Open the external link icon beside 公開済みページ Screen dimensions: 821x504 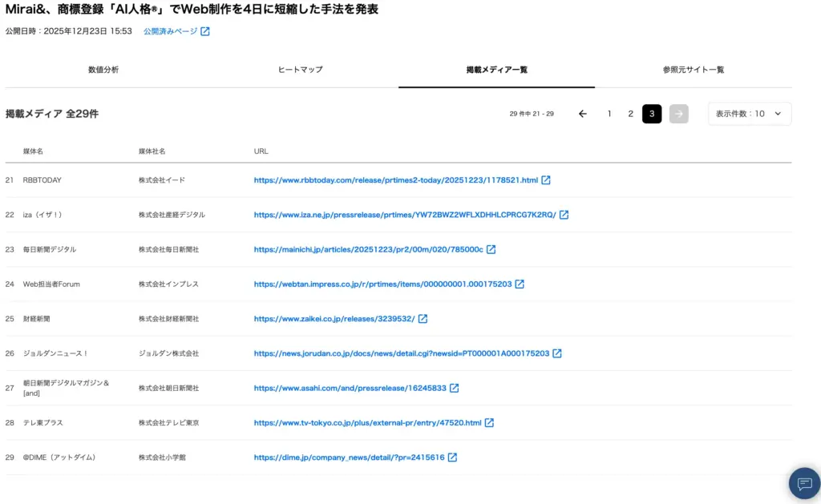(204, 30)
